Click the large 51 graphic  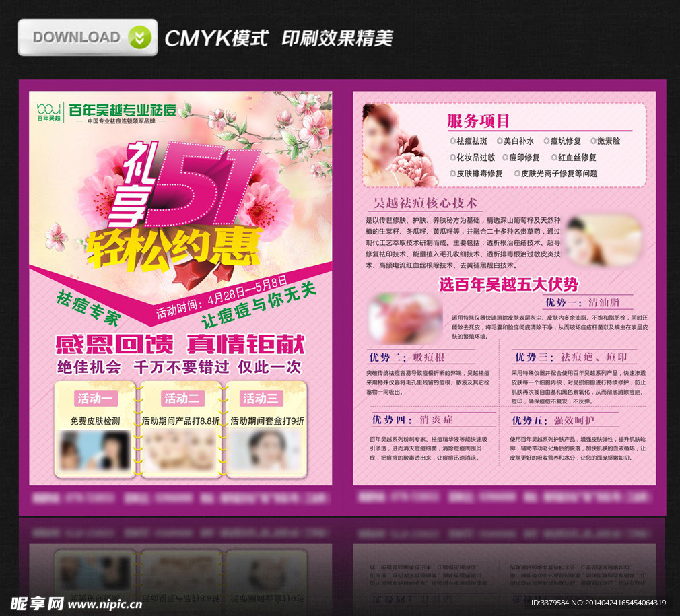pyautogui.click(x=202, y=183)
